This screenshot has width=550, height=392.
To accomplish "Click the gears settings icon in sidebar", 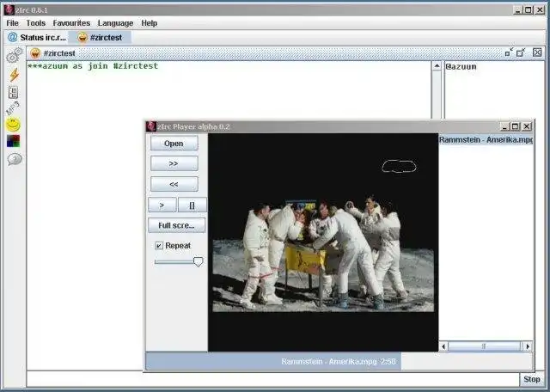I will [14, 56].
